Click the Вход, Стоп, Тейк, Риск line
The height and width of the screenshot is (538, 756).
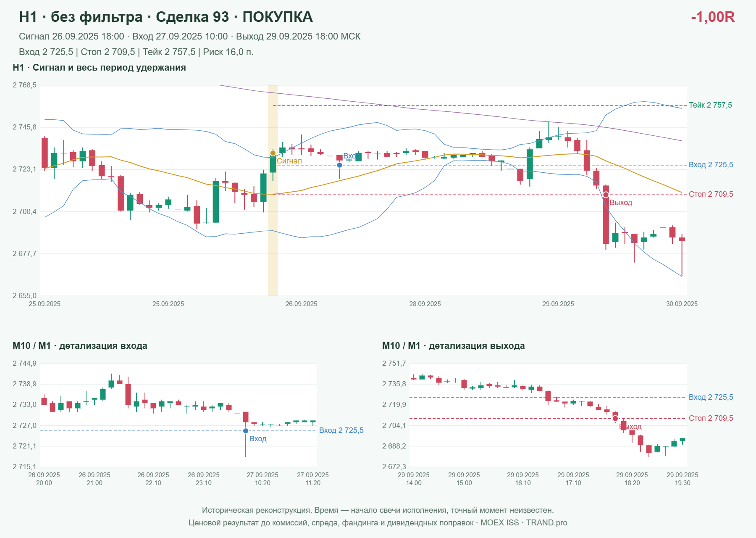pyautogui.click(x=136, y=52)
